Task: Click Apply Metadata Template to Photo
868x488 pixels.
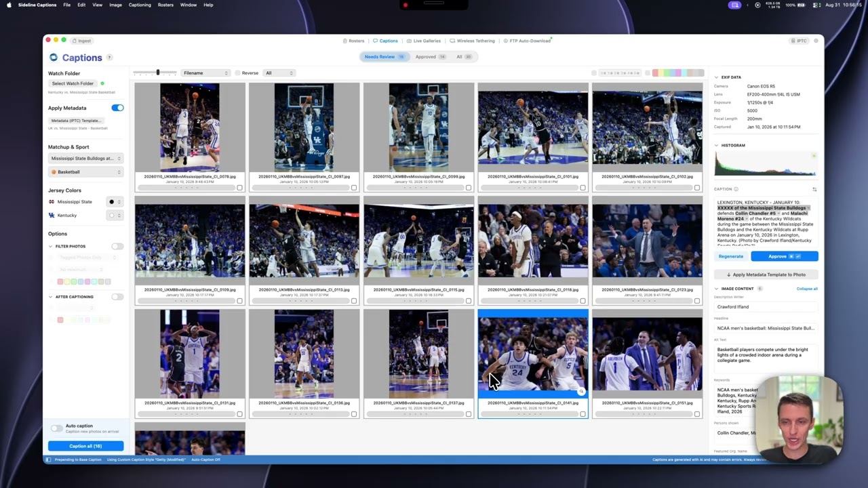Action: pyautogui.click(x=766, y=274)
